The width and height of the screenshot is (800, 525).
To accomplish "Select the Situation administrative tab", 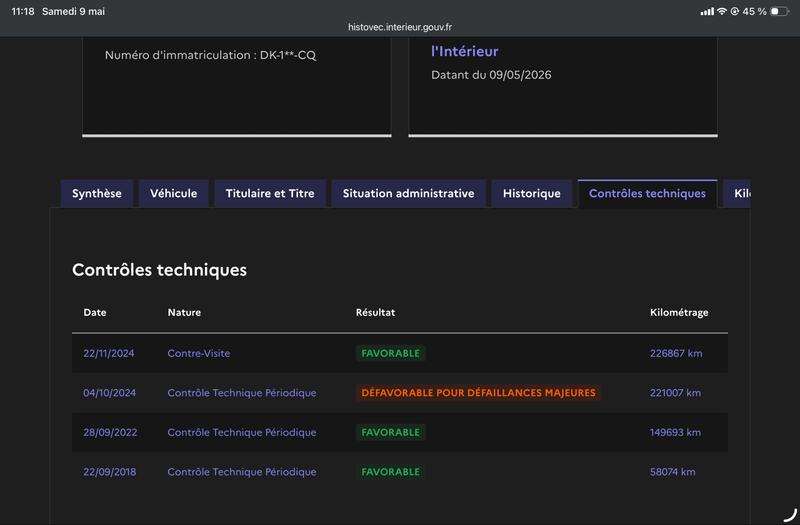I will [408, 193].
